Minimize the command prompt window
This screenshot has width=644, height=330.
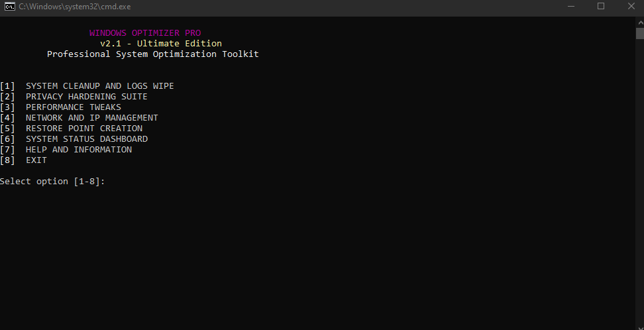pos(572,6)
